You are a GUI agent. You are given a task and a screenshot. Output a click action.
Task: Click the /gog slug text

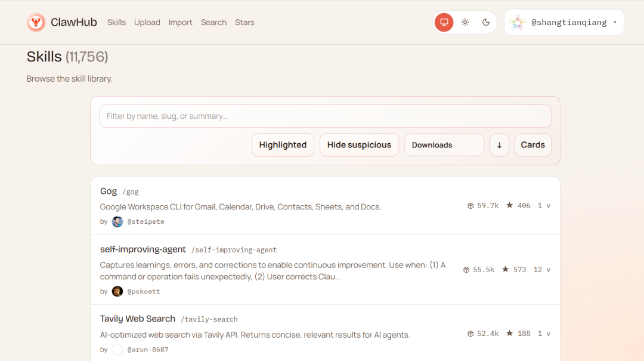pyautogui.click(x=131, y=192)
